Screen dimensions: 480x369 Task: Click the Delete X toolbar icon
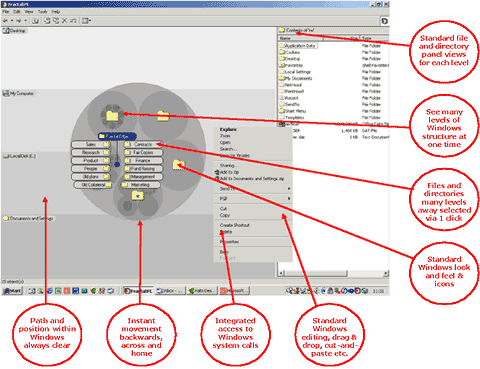pos(64,21)
